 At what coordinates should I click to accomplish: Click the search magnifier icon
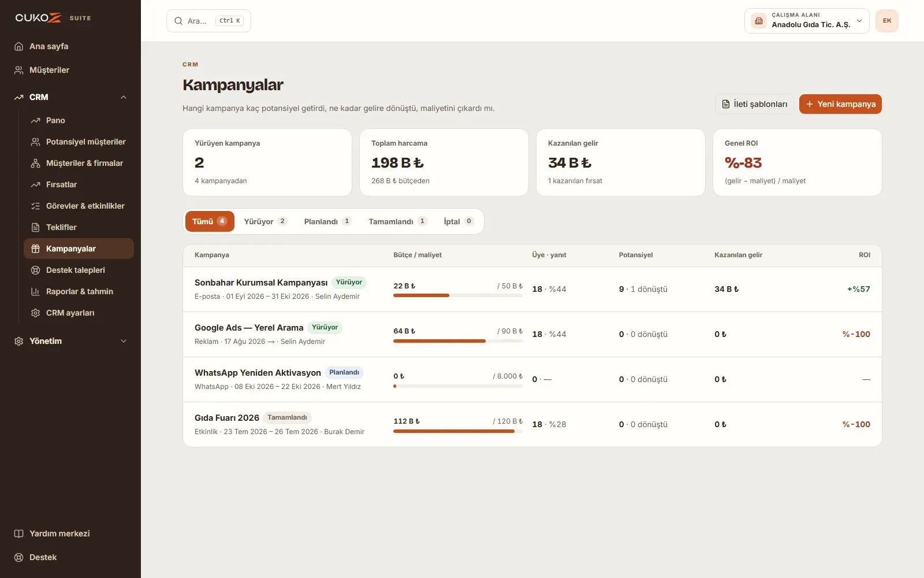coord(178,21)
